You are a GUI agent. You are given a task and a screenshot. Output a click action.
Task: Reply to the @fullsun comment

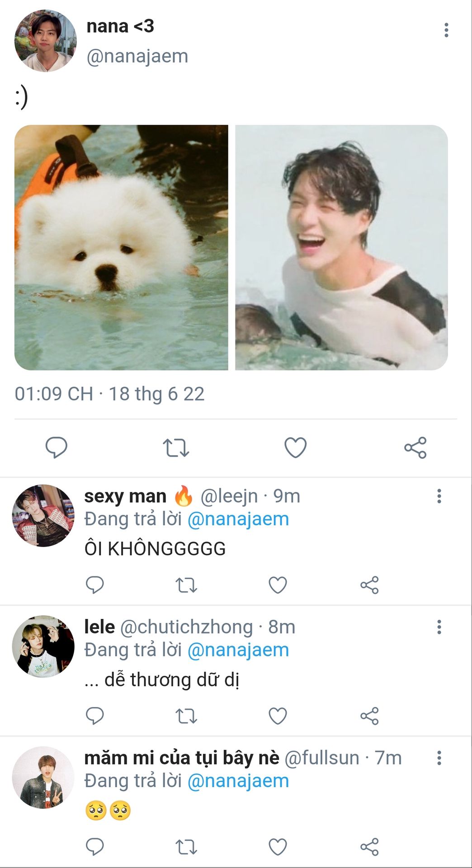coord(95,847)
